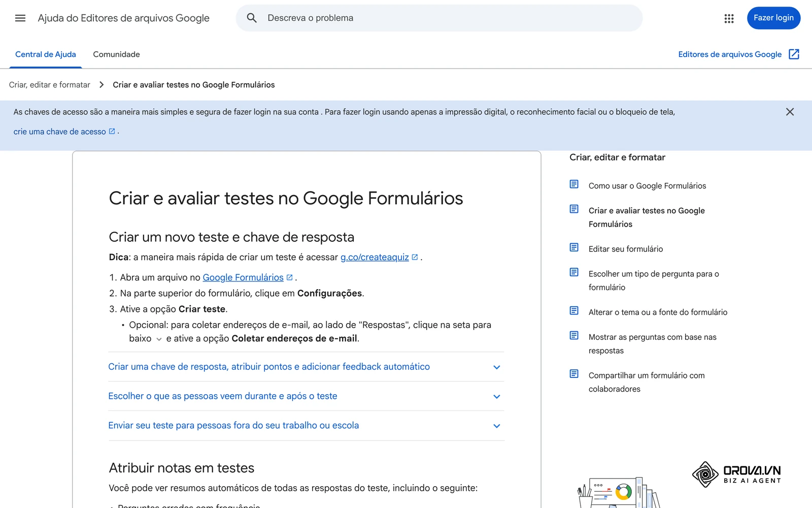
Task: Click the search magnifier icon
Action: [252, 18]
